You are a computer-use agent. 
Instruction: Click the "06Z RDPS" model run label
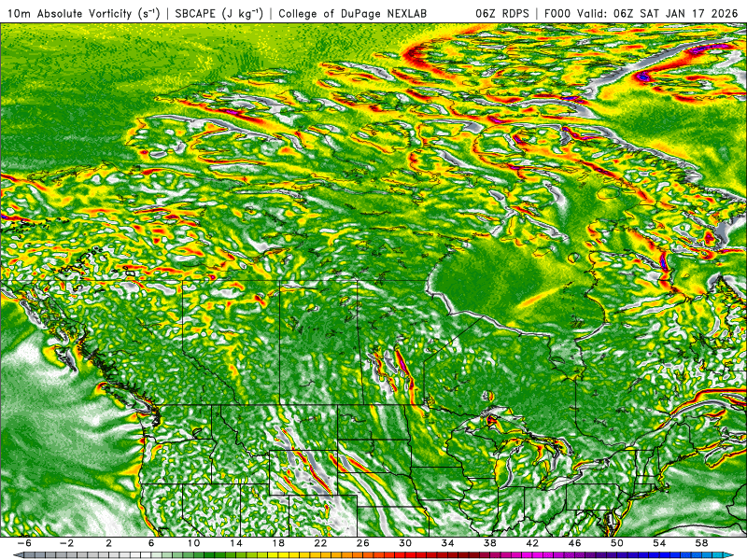click(x=502, y=13)
